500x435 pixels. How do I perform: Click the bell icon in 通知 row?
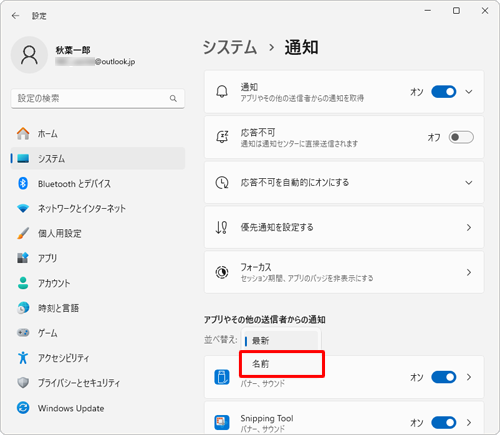tap(222, 91)
